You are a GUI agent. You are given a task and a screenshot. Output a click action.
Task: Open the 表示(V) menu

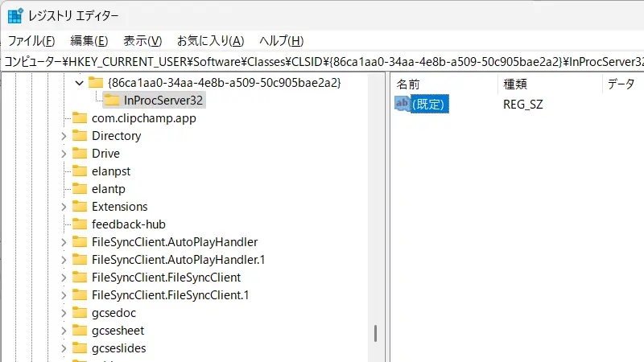tap(142, 41)
